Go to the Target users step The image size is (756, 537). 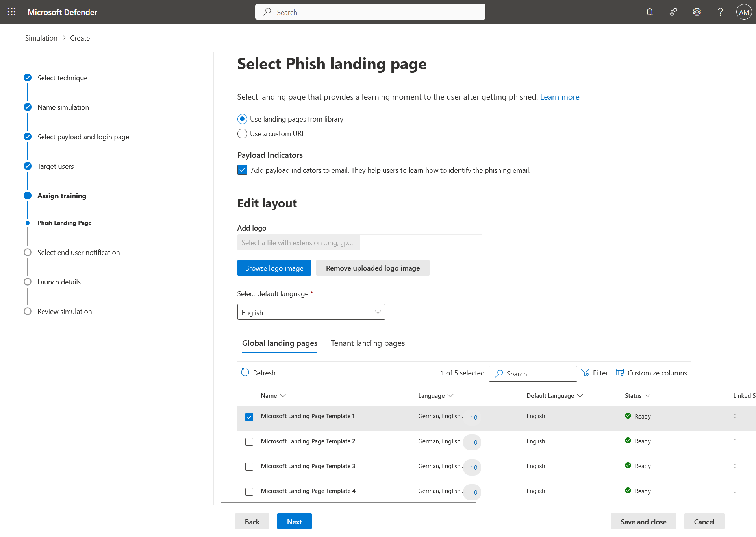(x=56, y=166)
